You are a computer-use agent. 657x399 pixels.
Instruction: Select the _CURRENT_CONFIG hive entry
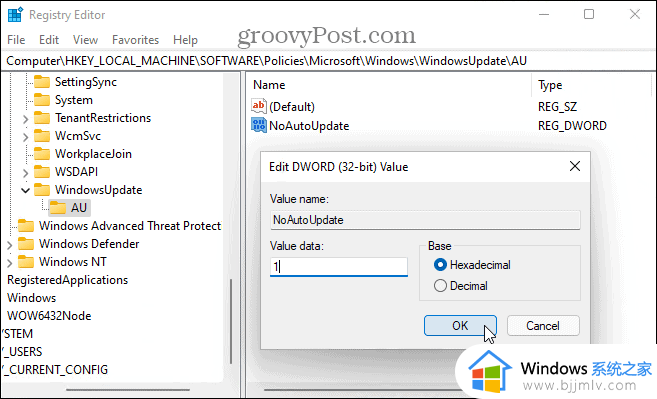(55, 370)
